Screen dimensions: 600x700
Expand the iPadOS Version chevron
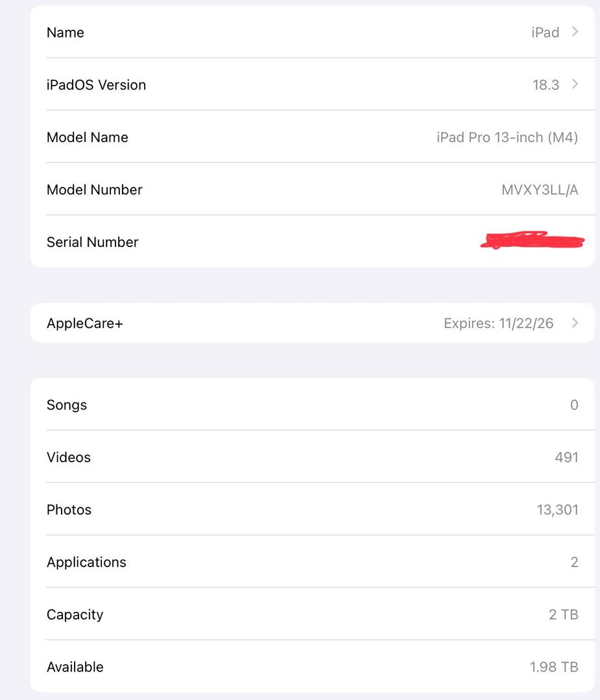click(575, 84)
